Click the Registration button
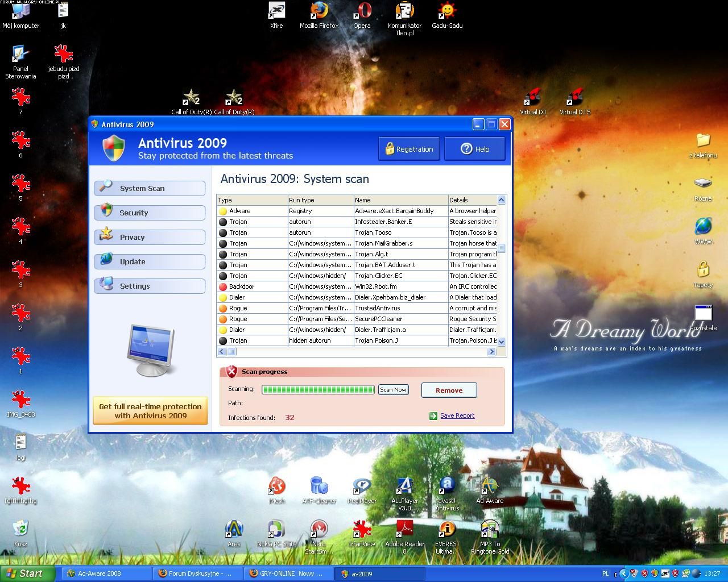 click(409, 149)
